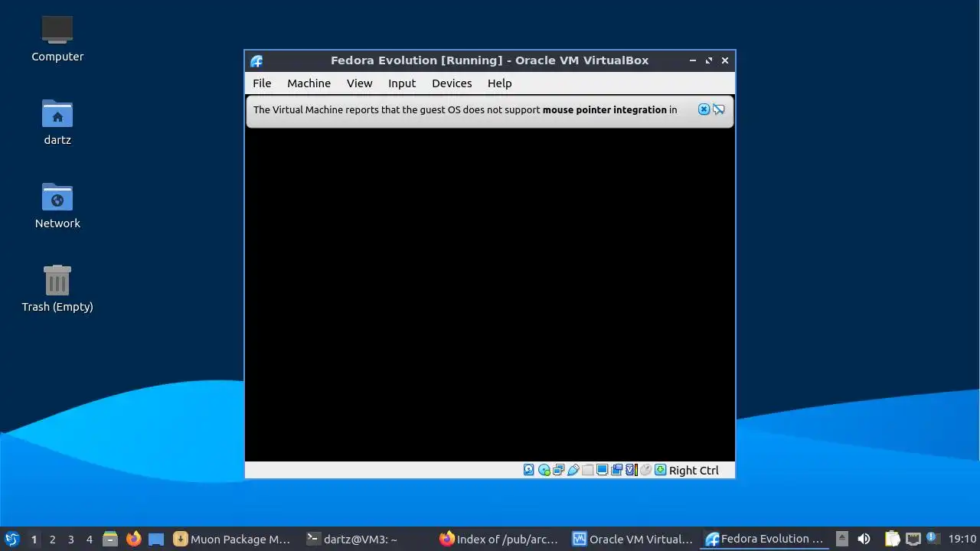Switch to Muon Package Manager window
Viewport: 980px width, 551px height.
[x=233, y=539]
